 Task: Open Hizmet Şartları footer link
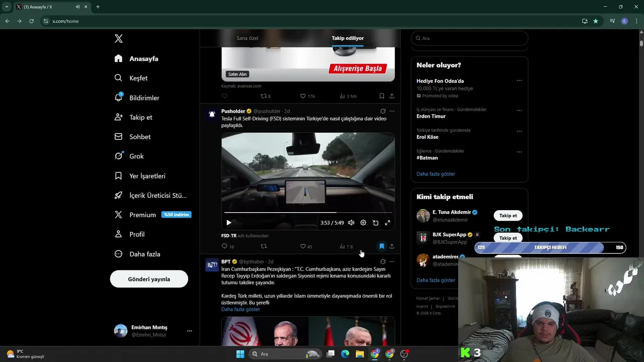428,299
